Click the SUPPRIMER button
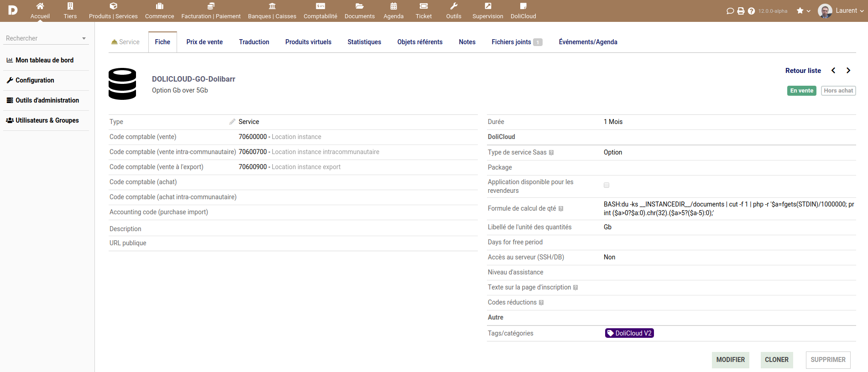Screen dimensions: 868x372 (x=828, y=360)
